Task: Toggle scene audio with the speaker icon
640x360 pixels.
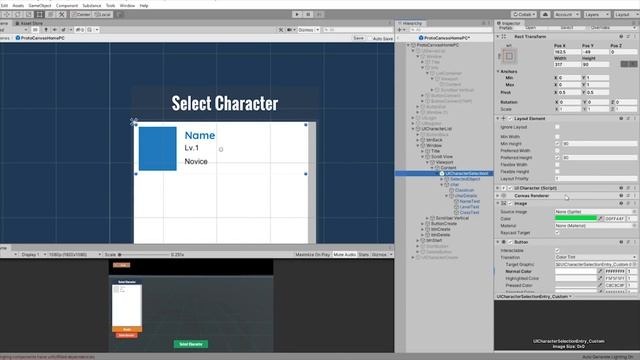Action: click(x=55, y=30)
